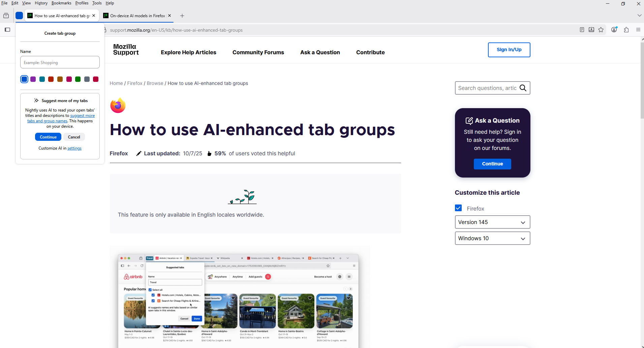Open the Windows 10 dropdown
This screenshot has width=644, height=348.
[x=492, y=238]
